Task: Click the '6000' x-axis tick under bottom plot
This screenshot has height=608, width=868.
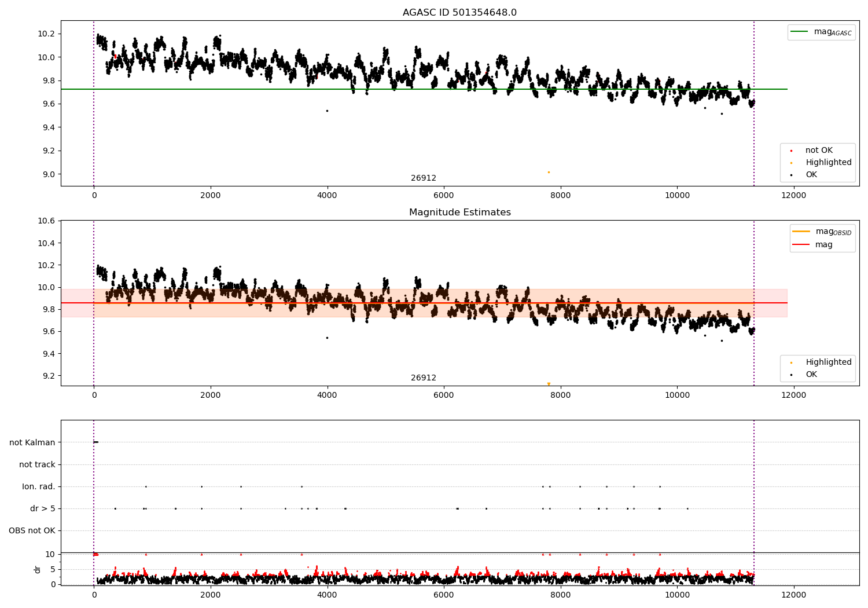Action: coord(444,595)
